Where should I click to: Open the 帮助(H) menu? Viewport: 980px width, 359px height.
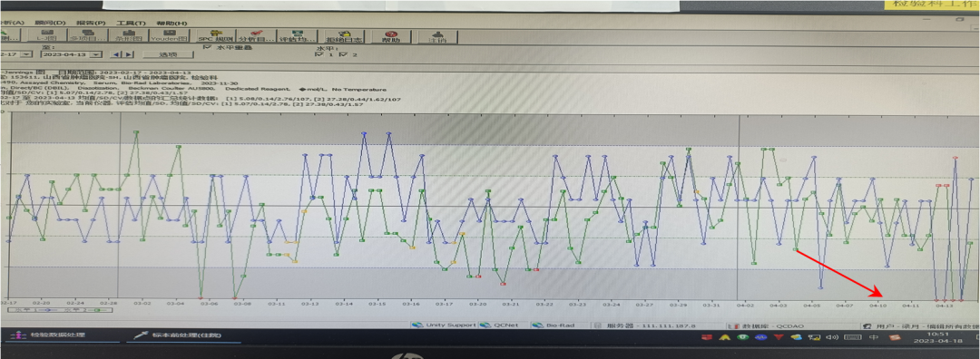[171, 23]
